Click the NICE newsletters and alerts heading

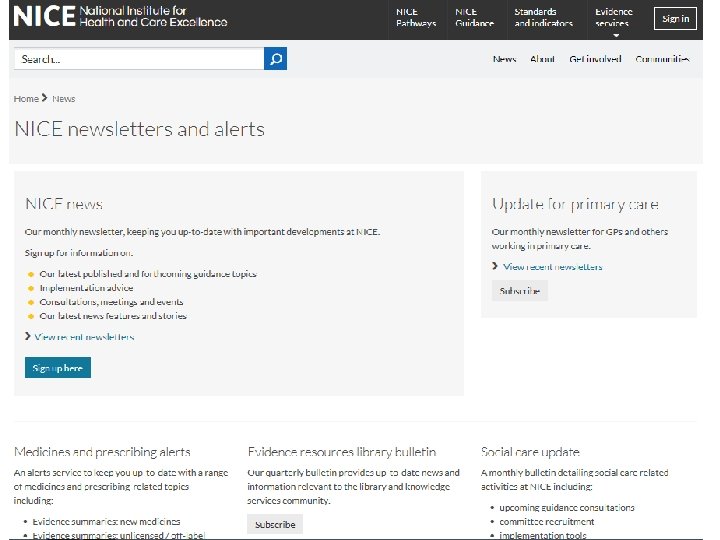pyautogui.click(x=140, y=129)
